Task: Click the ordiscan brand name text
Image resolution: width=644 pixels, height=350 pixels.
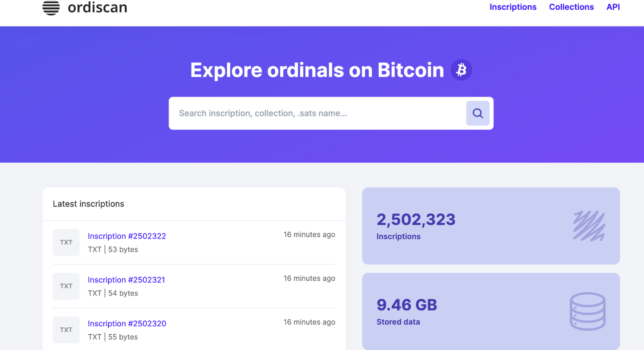Action: click(x=97, y=7)
